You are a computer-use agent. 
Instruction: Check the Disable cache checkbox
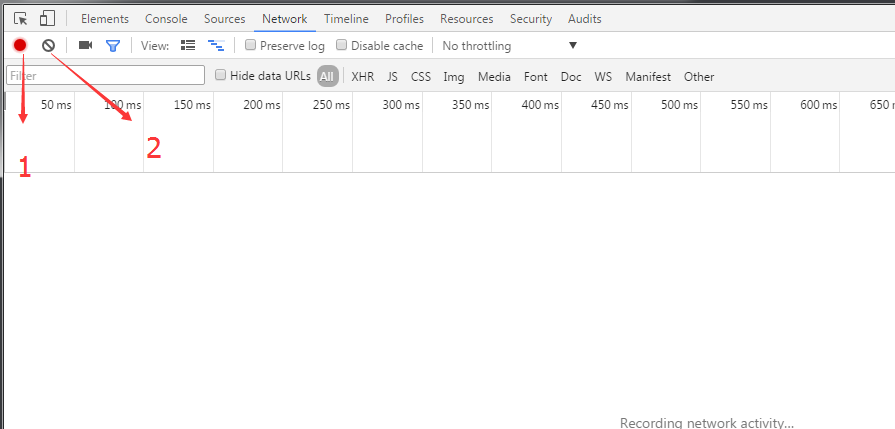coord(342,45)
